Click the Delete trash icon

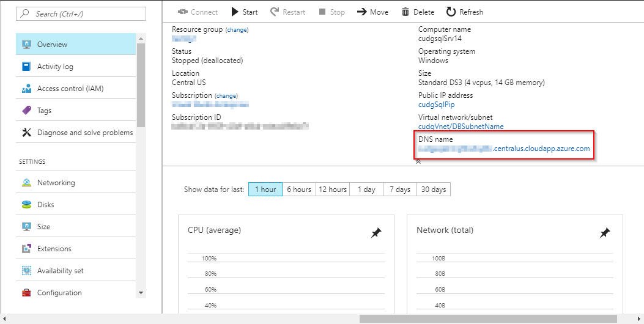point(405,12)
